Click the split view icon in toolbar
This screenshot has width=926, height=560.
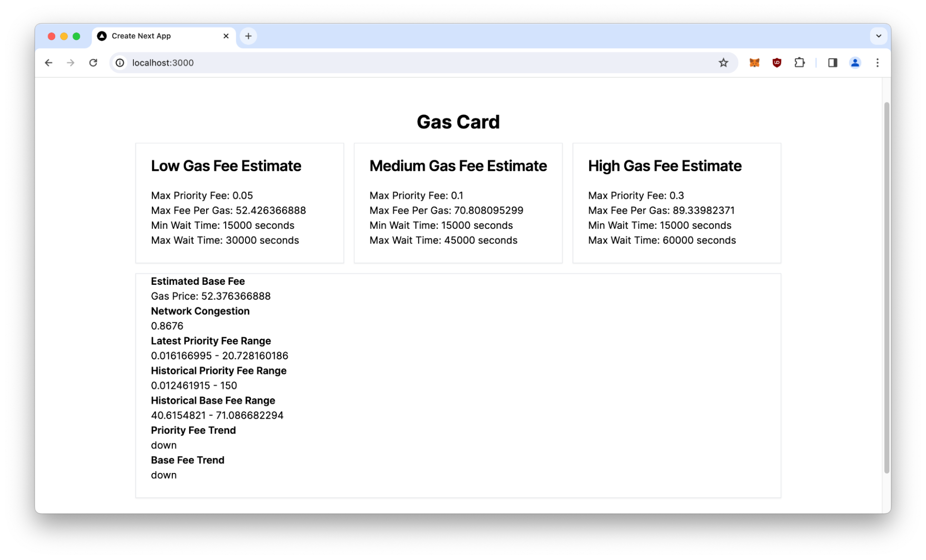pyautogui.click(x=832, y=63)
